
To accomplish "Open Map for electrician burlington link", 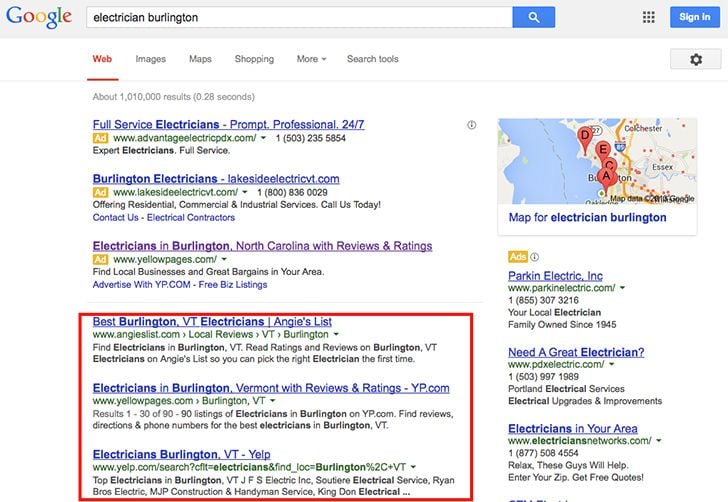I will [x=587, y=217].
